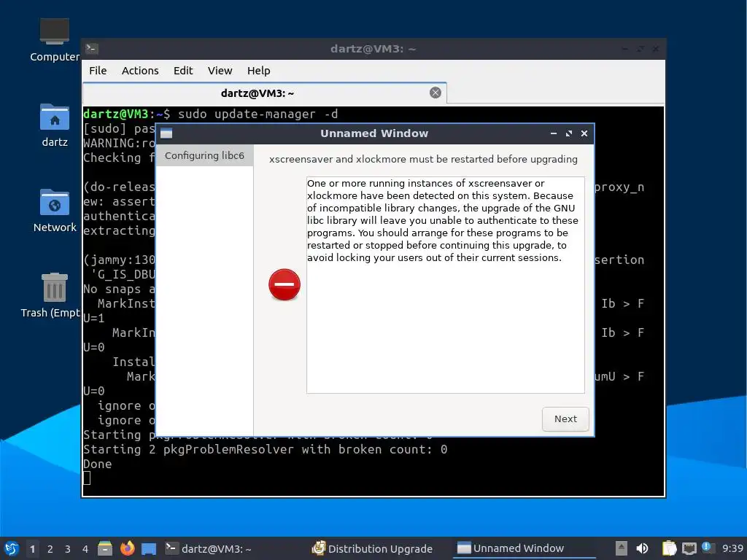This screenshot has width=747, height=560.
Task: Open the clipboard manager tray icon
Action: [x=669, y=548]
